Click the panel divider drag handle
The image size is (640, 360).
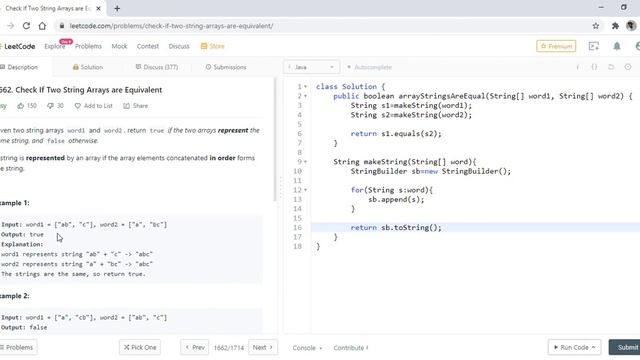tap(280, 187)
